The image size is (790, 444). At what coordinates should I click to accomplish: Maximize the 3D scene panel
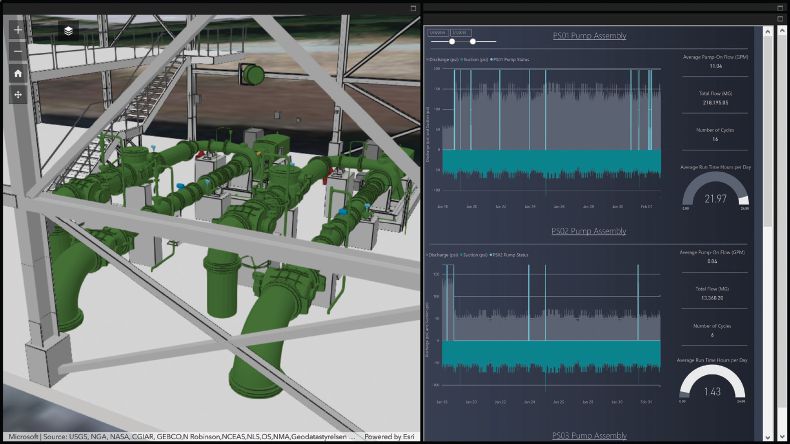pyautogui.click(x=413, y=8)
